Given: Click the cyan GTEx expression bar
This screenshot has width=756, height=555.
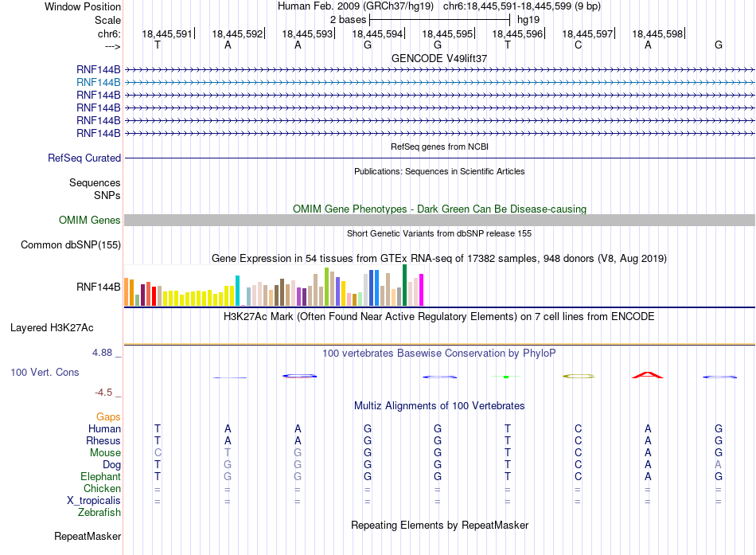Looking at the screenshot, I should 237,291.
